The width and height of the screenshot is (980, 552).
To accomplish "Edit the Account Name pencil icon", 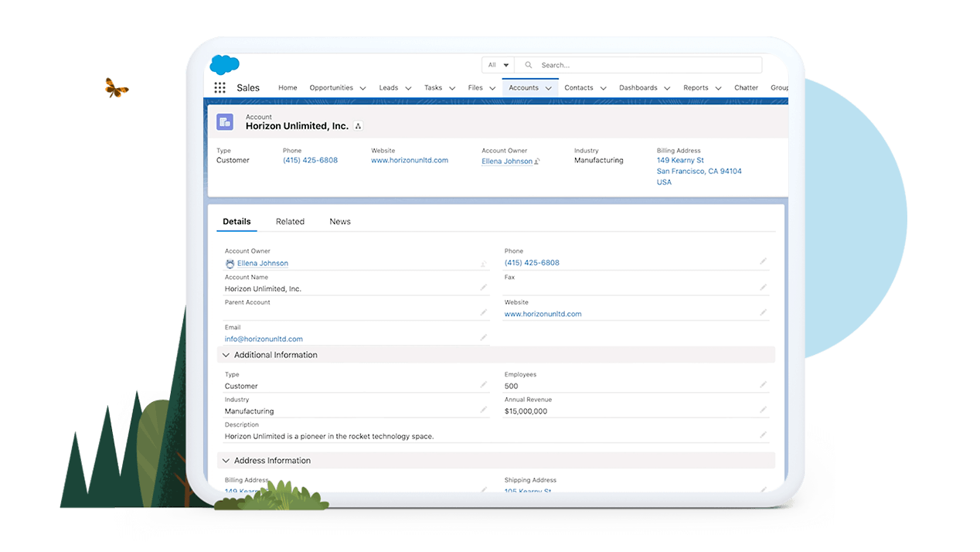I will pos(484,288).
